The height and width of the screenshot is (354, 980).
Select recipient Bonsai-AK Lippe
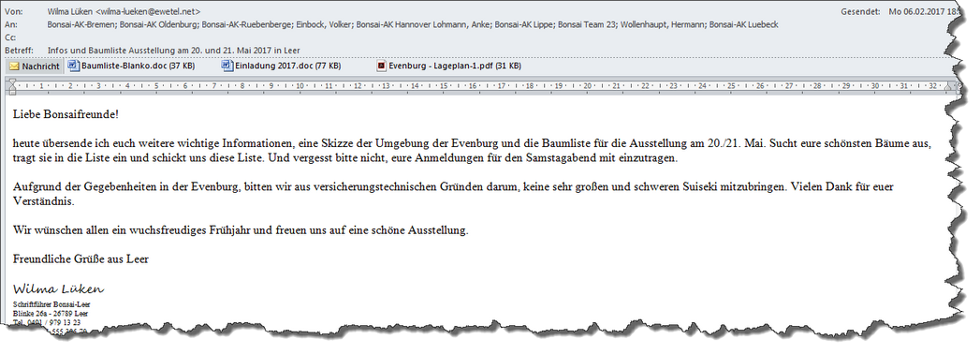pos(524,24)
